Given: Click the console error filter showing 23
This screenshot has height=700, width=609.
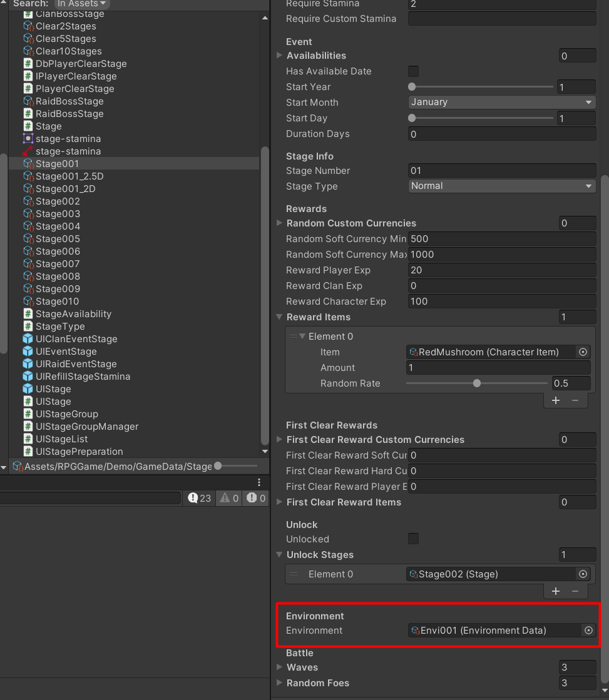Looking at the screenshot, I should tap(199, 497).
